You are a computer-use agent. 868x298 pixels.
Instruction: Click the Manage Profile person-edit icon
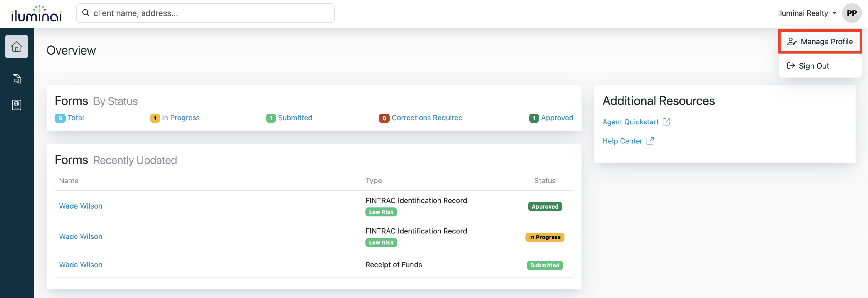[792, 42]
